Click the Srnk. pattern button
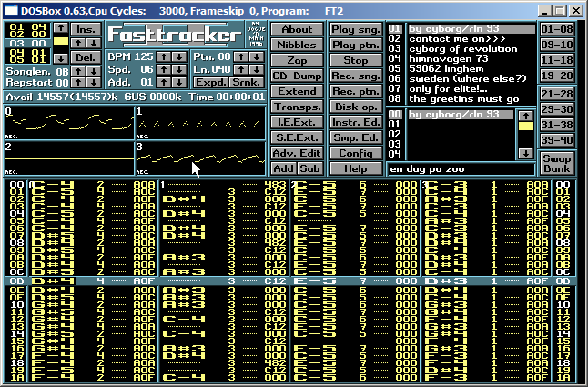Image resolution: width=588 pixels, height=387 pixels. click(247, 82)
